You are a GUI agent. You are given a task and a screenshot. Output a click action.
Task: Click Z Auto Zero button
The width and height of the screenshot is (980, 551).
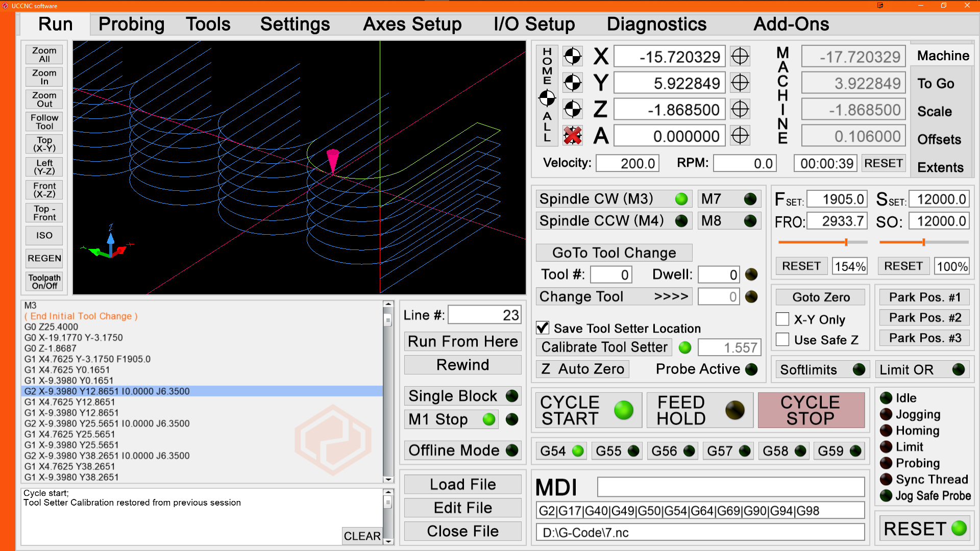tap(582, 369)
